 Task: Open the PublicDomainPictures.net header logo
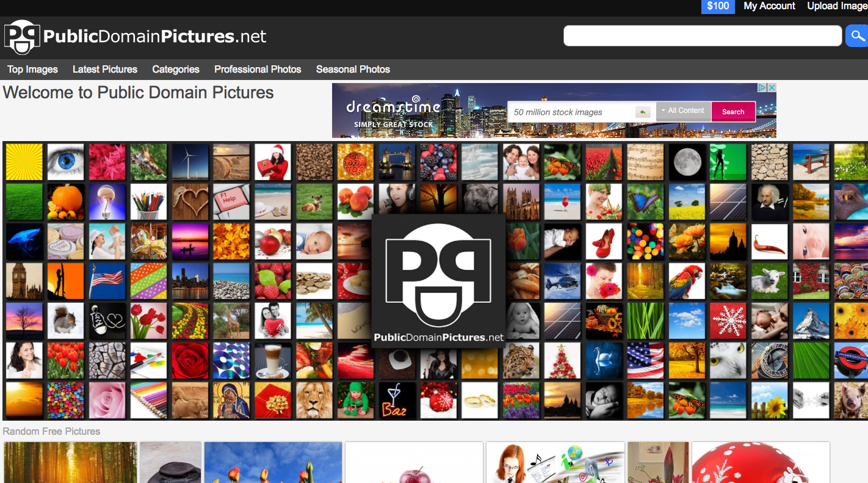136,37
